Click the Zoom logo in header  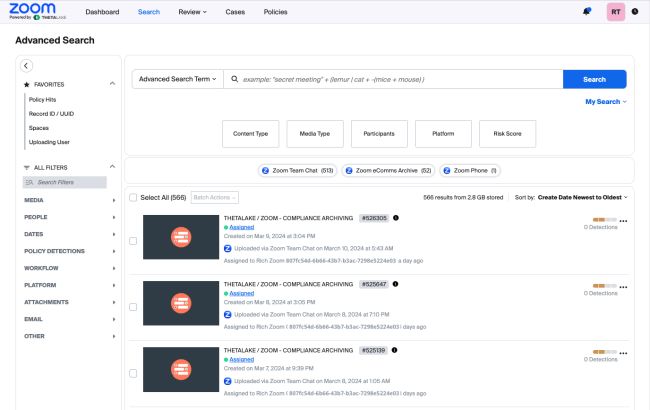[x=31, y=9]
